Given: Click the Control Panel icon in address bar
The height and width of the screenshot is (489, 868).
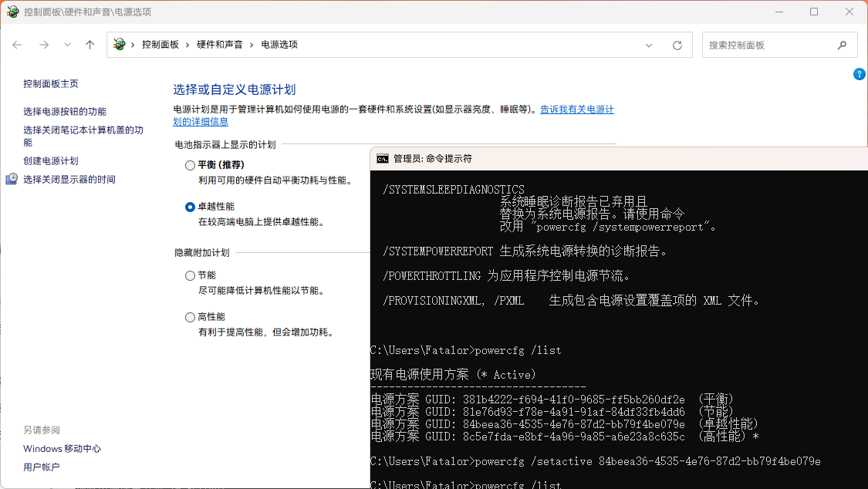Looking at the screenshot, I should click(120, 45).
